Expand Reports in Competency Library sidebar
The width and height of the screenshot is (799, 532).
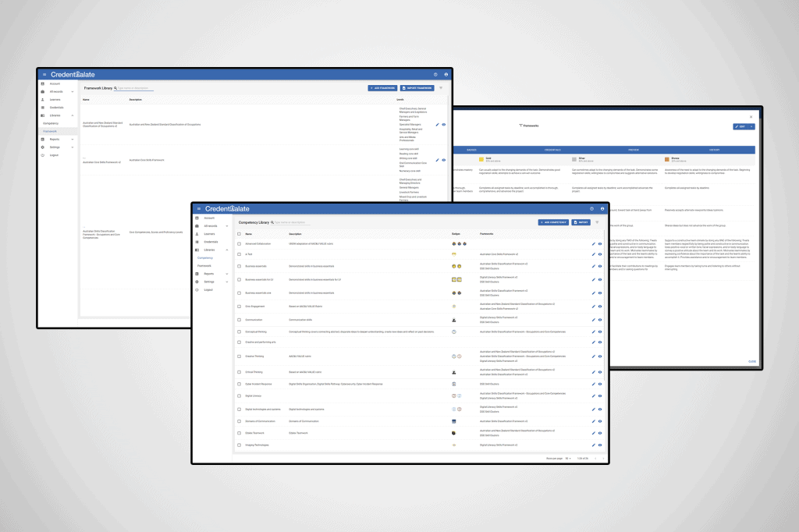[x=227, y=274]
